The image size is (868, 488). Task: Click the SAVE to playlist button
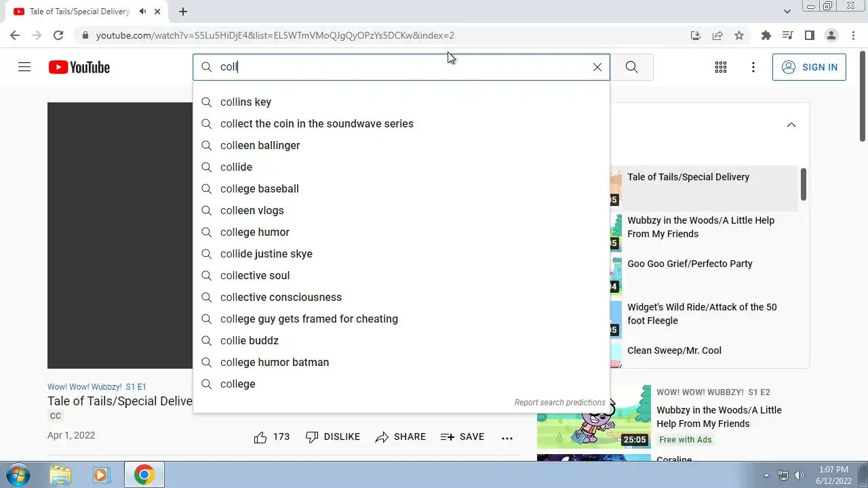point(462,437)
